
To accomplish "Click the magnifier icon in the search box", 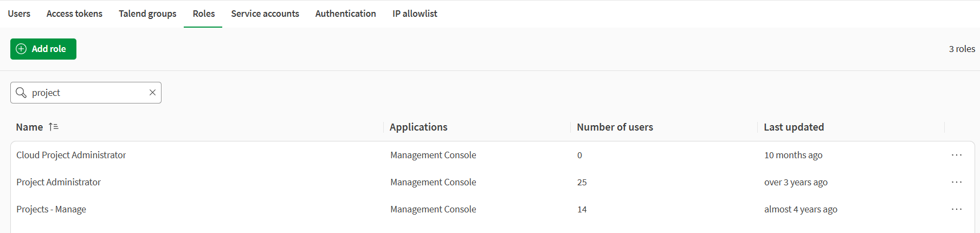I will 21,93.
